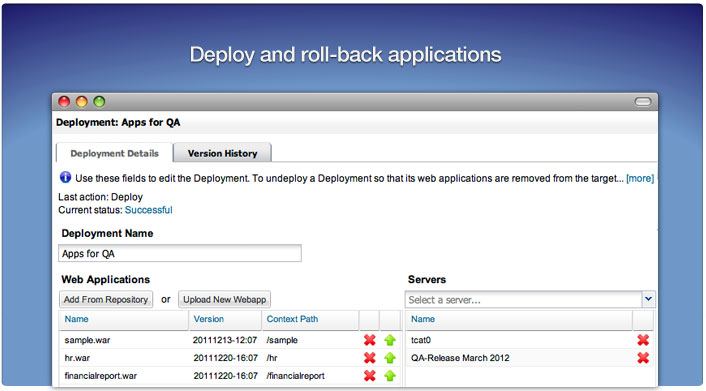Screen dimensions: 706x391
Task: Click Add From Repository button
Action: (106, 300)
